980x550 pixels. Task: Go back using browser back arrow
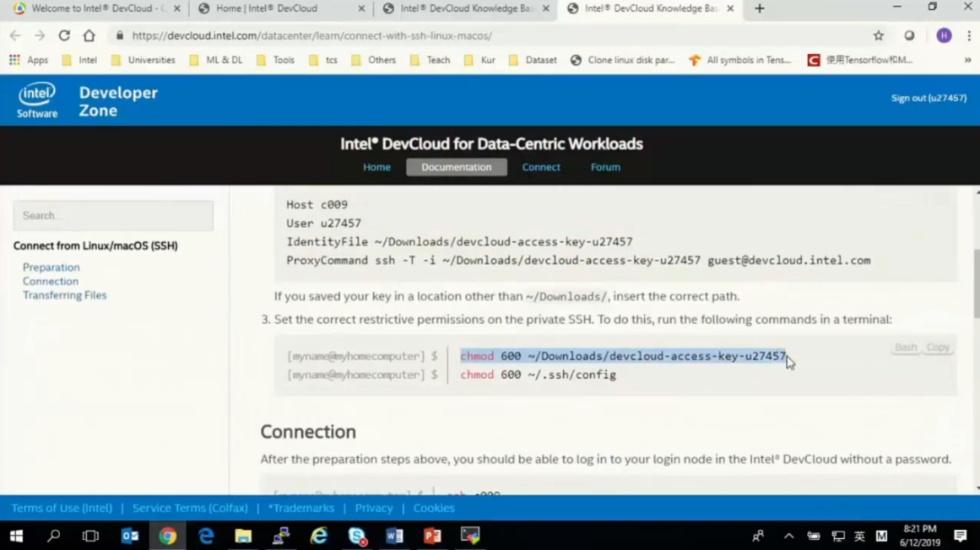pyautogui.click(x=15, y=35)
